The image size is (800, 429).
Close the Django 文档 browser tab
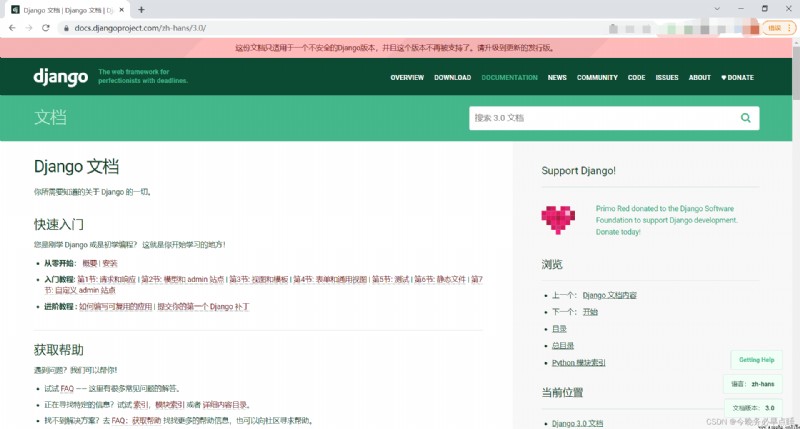tap(121, 10)
